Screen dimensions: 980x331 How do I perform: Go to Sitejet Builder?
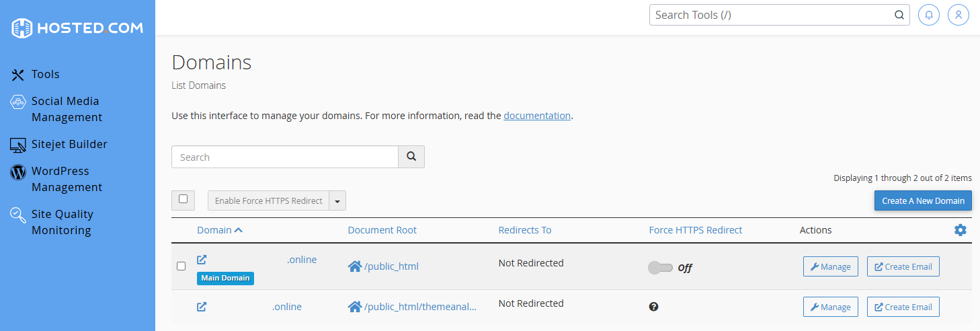point(69,145)
